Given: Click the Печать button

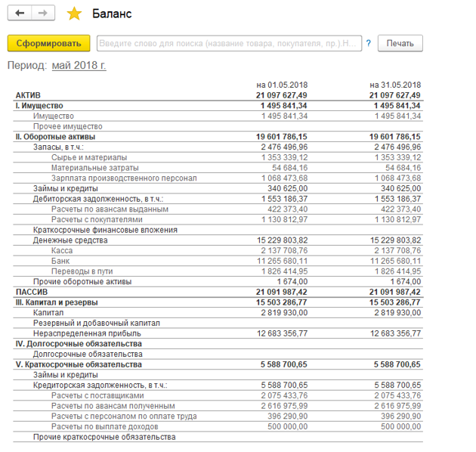Looking at the screenshot, I should coord(400,43).
